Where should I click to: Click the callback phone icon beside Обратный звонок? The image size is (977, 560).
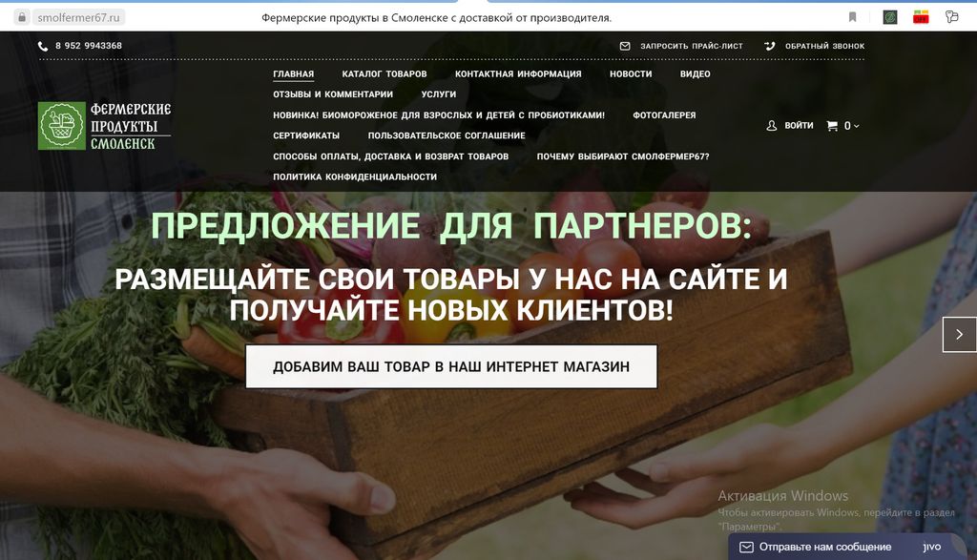[769, 46]
